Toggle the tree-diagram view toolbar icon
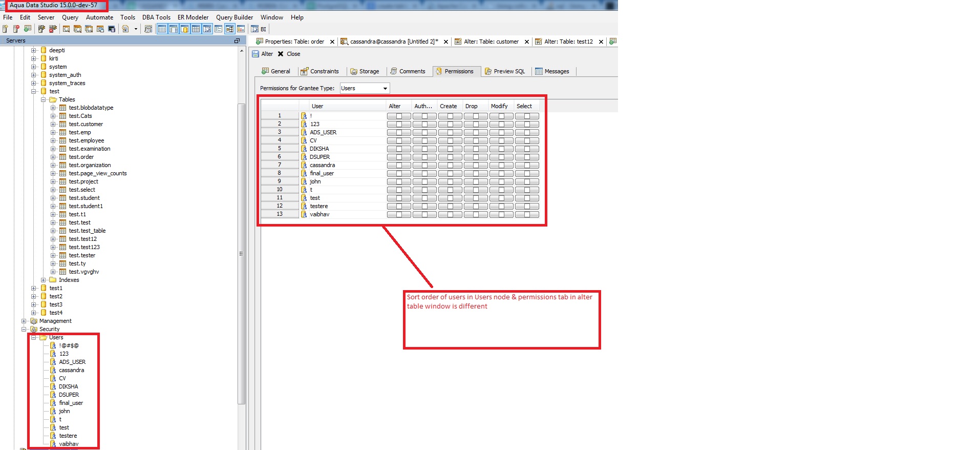The height and width of the screenshot is (450, 980). point(229,29)
